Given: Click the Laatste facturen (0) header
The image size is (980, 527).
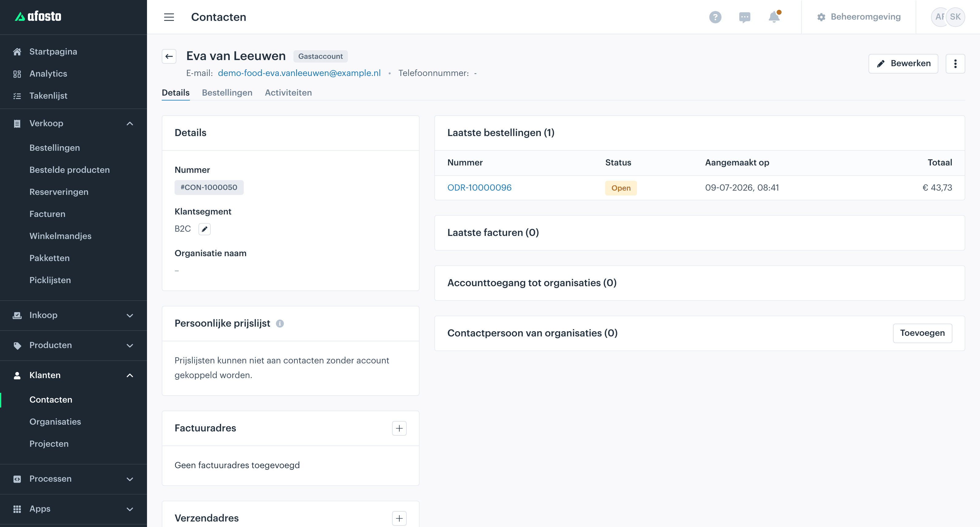Looking at the screenshot, I should click(x=493, y=233).
